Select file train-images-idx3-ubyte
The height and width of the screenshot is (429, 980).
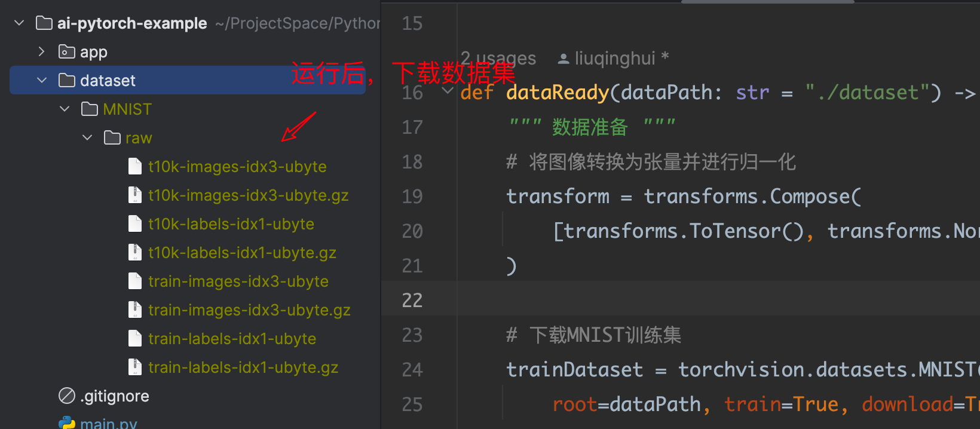238,281
